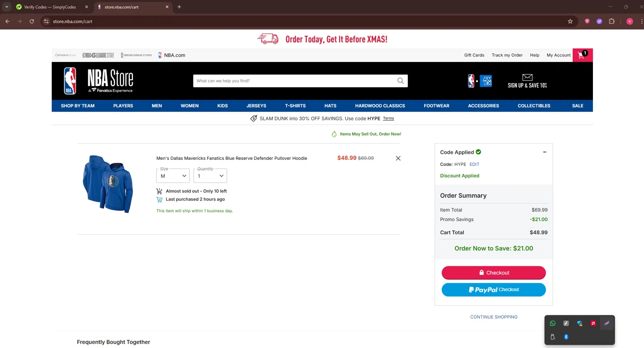
Task: Click the safely remove USB hardware icon
Action: coord(553,337)
